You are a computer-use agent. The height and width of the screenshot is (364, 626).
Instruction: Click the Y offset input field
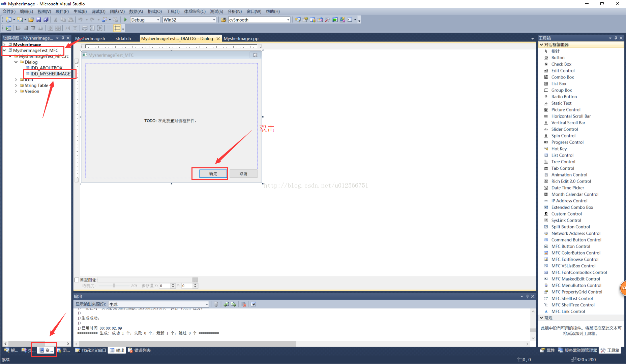(187, 286)
